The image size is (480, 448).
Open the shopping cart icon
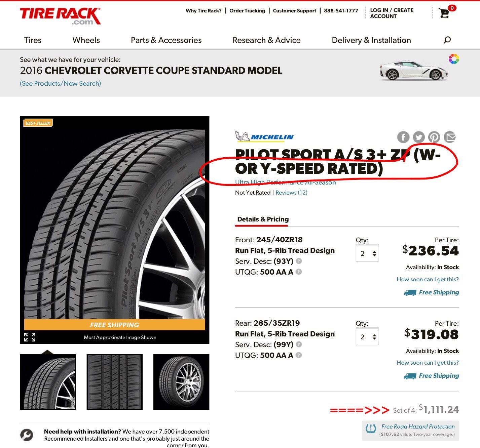coord(444,13)
